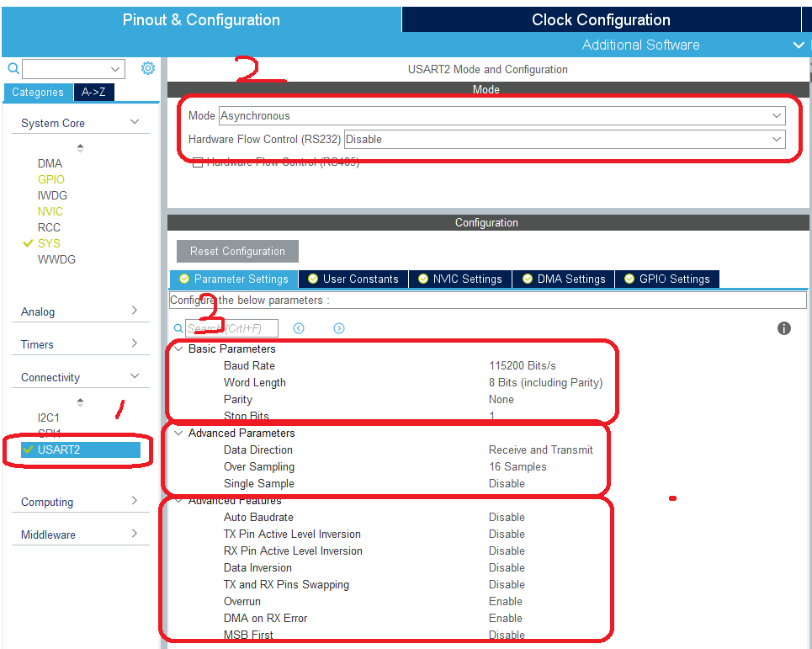Click the Reset Configuration button
The width and height of the screenshot is (812, 649).
[x=237, y=251]
